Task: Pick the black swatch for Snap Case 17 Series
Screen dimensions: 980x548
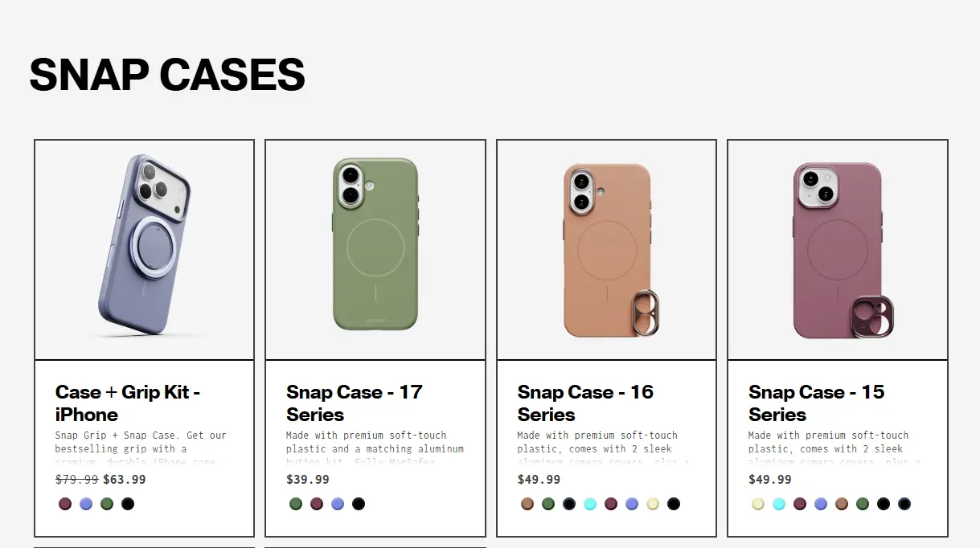Action: (x=359, y=504)
